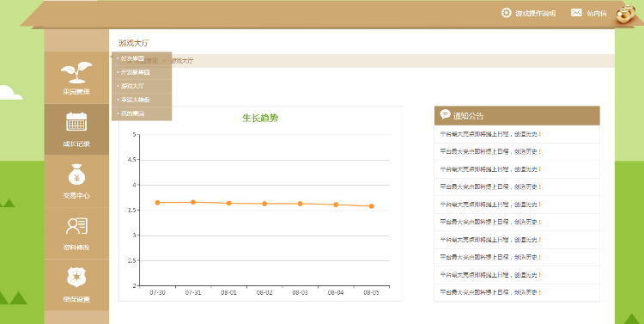Select the 成长记录 calendar icon
This screenshot has height=324, width=644.
click(x=76, y=122)
